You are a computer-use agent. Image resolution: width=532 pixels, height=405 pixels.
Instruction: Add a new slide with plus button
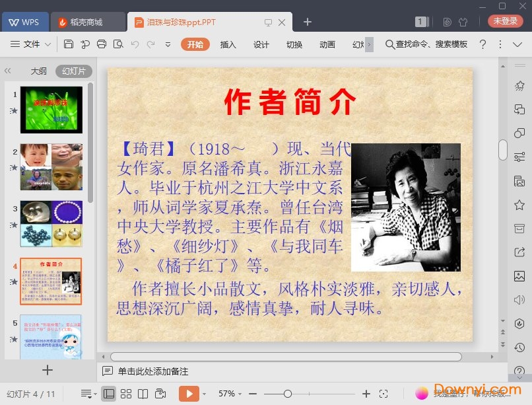coord(47,370)
